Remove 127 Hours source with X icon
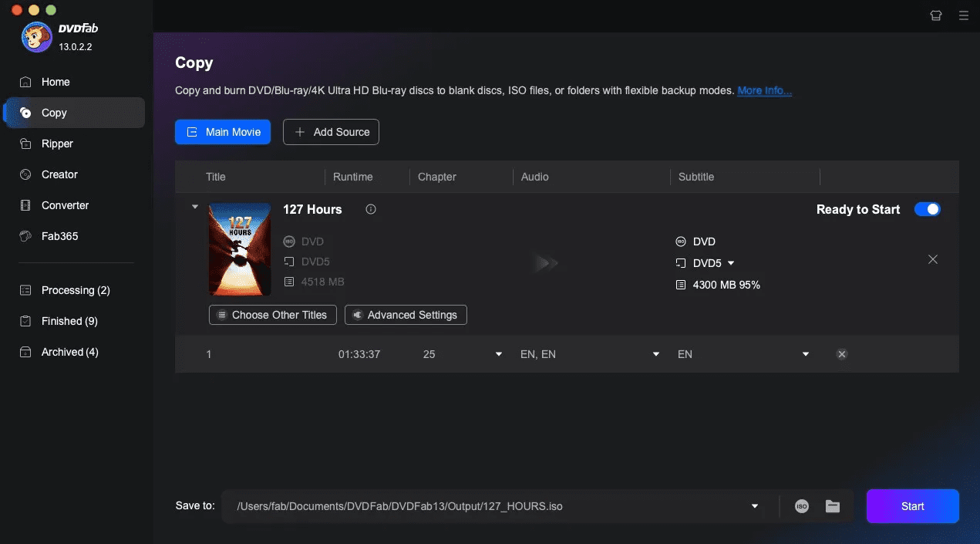This screenshot has height=544, width=980. point(933,259)
